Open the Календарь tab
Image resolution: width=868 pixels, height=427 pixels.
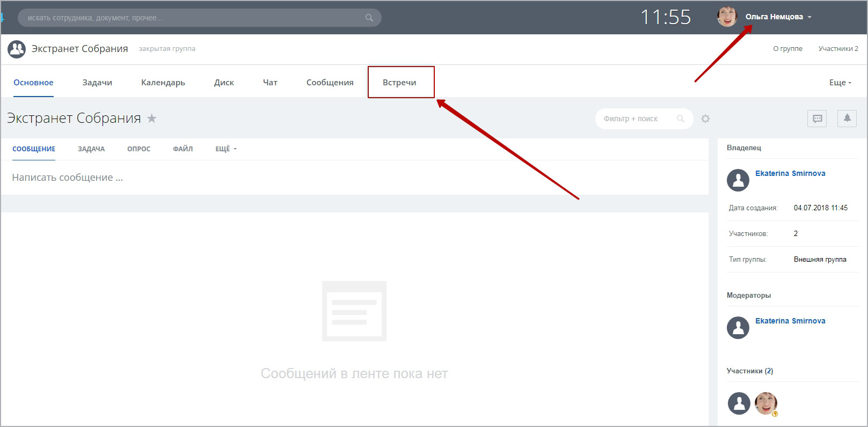pos(163,83)
